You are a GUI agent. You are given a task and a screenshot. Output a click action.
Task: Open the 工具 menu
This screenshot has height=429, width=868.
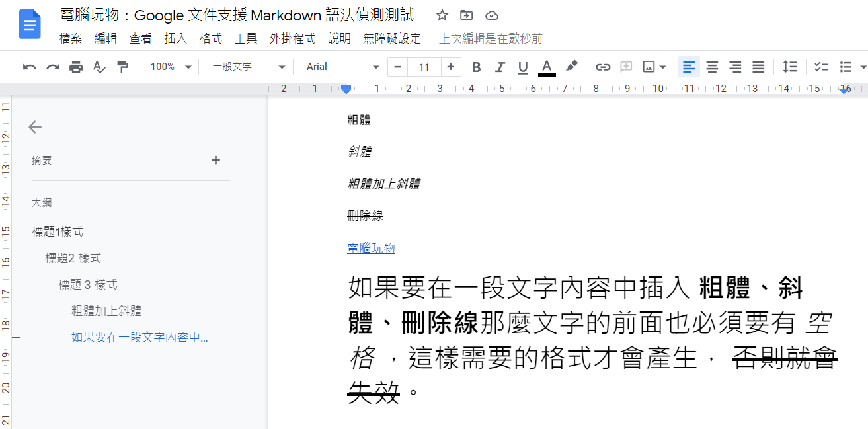246,39
